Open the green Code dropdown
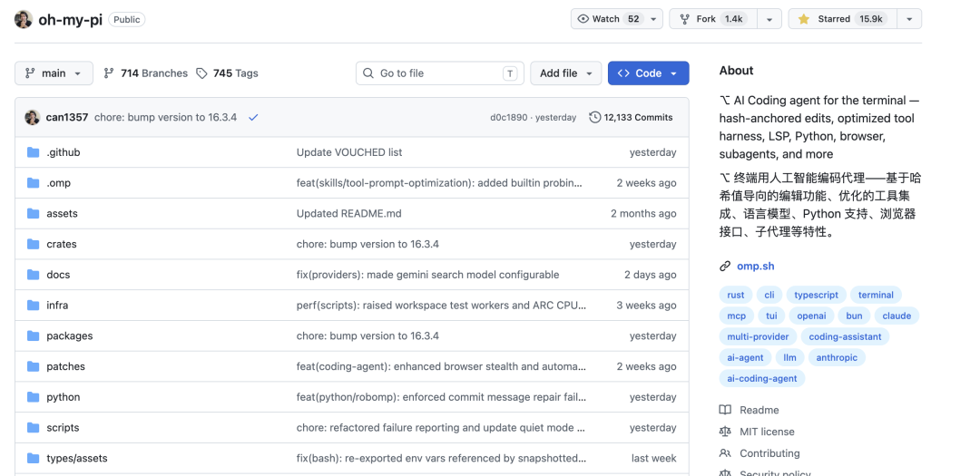Viewport: 980px width, 476px height. coord(648,73)
